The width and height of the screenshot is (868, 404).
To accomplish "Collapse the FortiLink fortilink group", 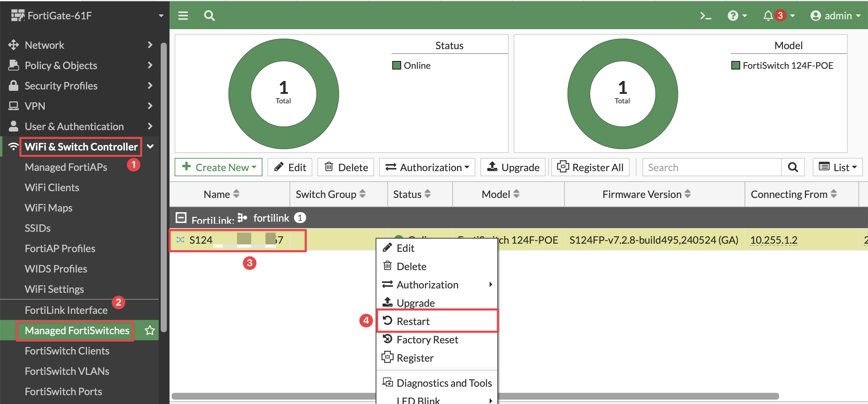I will 181,218.
